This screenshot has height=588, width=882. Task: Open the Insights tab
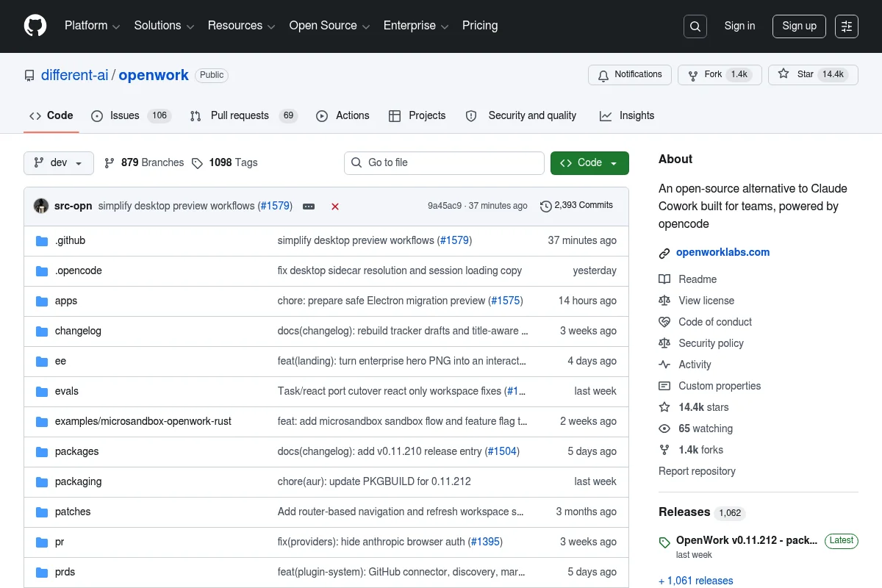pyautogui.click(x=627, y=115)
